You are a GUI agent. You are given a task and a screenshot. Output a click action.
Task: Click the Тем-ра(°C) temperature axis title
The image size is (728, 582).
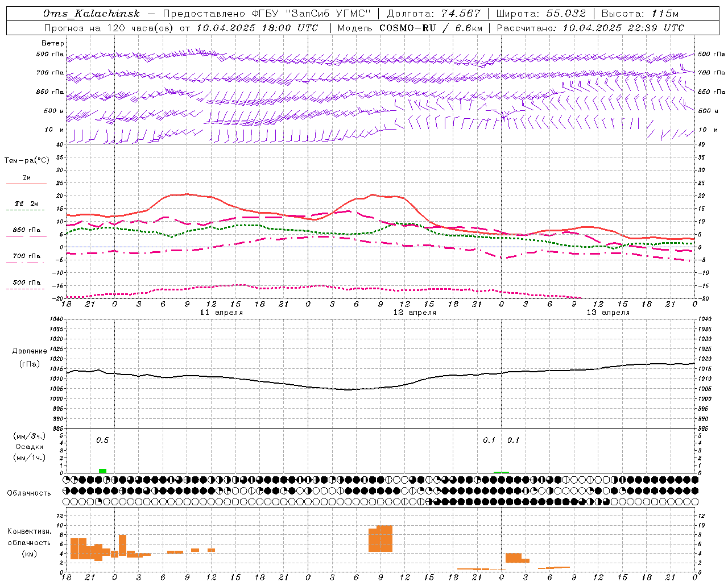coord(27,161)
